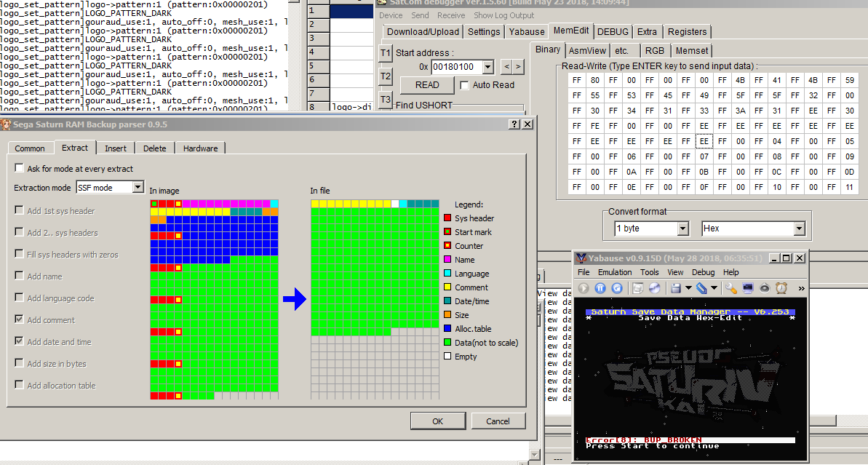Expand Start address combo dropdown arrow
The image size is (868, 465).
pos(487,67)
